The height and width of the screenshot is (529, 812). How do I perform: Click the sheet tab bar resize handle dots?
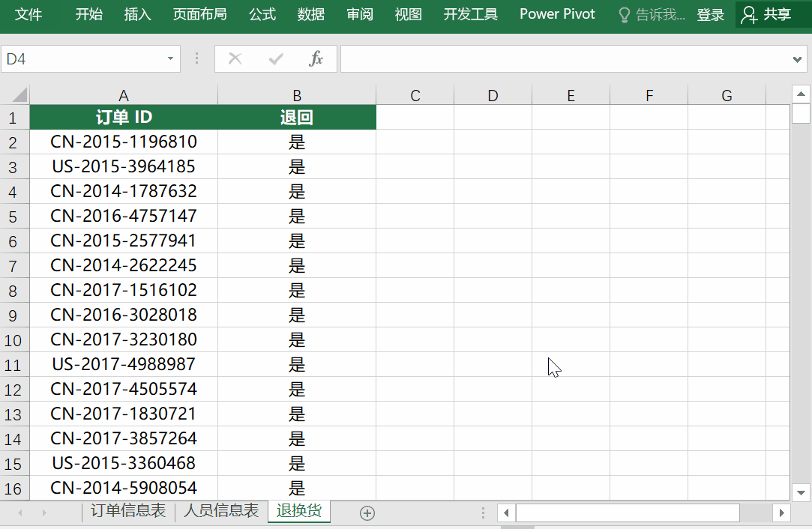coord(483,513)
